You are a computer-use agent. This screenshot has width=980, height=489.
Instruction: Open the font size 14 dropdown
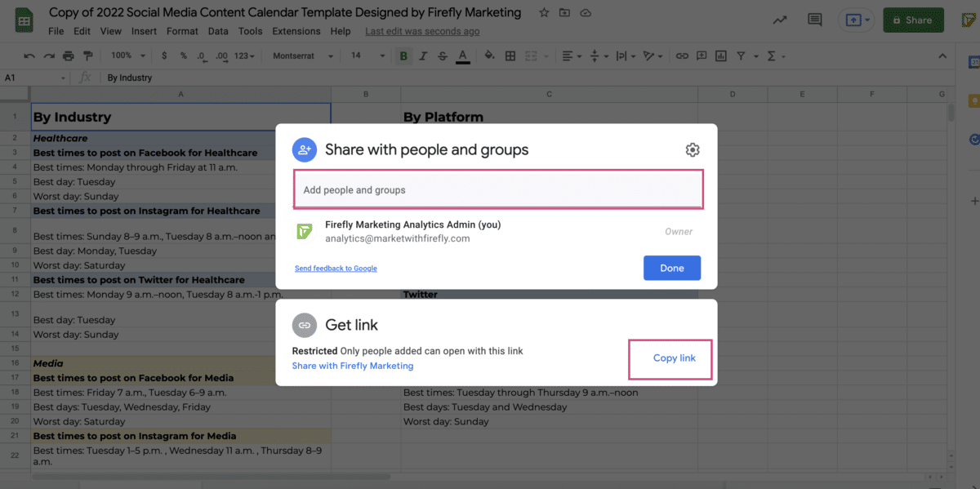click(367, 56)
